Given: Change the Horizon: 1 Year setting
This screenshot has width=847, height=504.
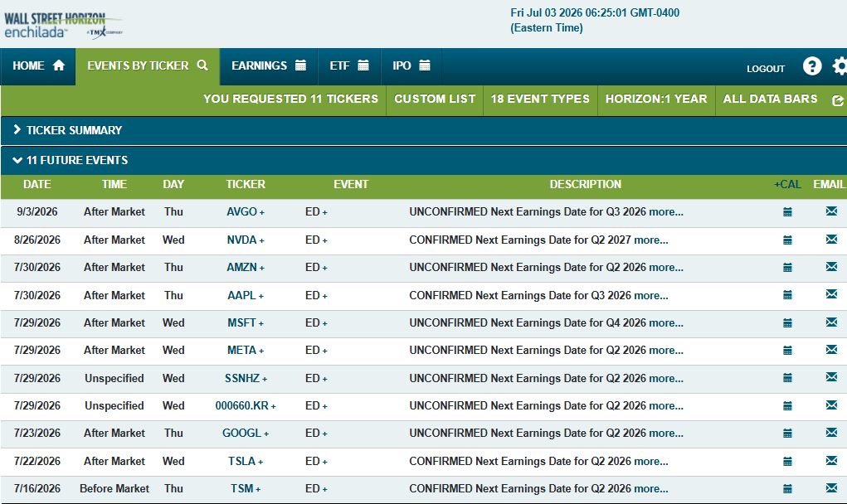Looking at the screenshot, I should [656, 99].
